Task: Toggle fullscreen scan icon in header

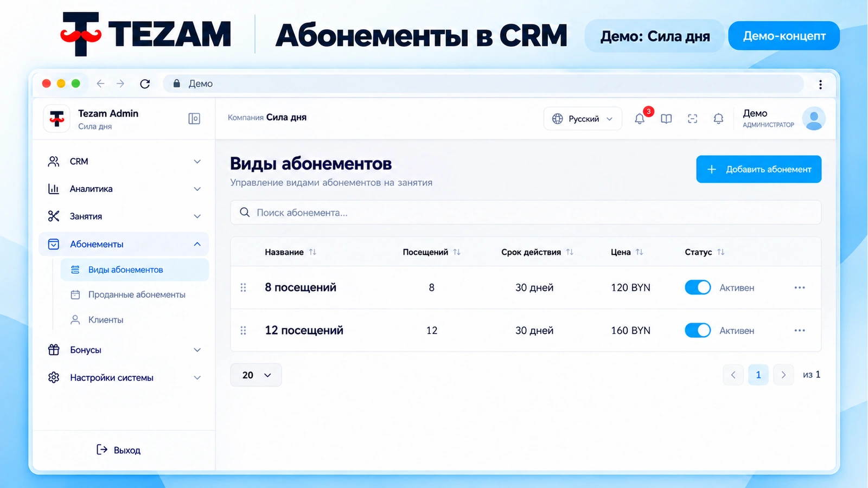Action: point(692,119)
